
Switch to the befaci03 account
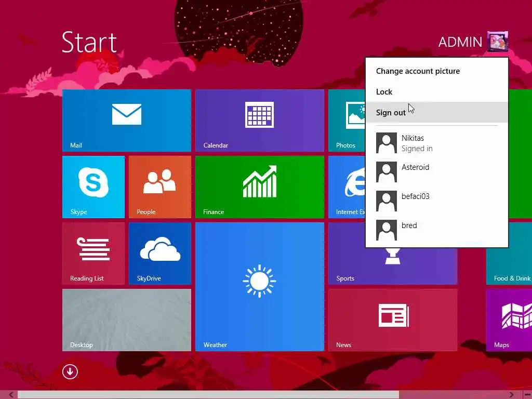436,201
